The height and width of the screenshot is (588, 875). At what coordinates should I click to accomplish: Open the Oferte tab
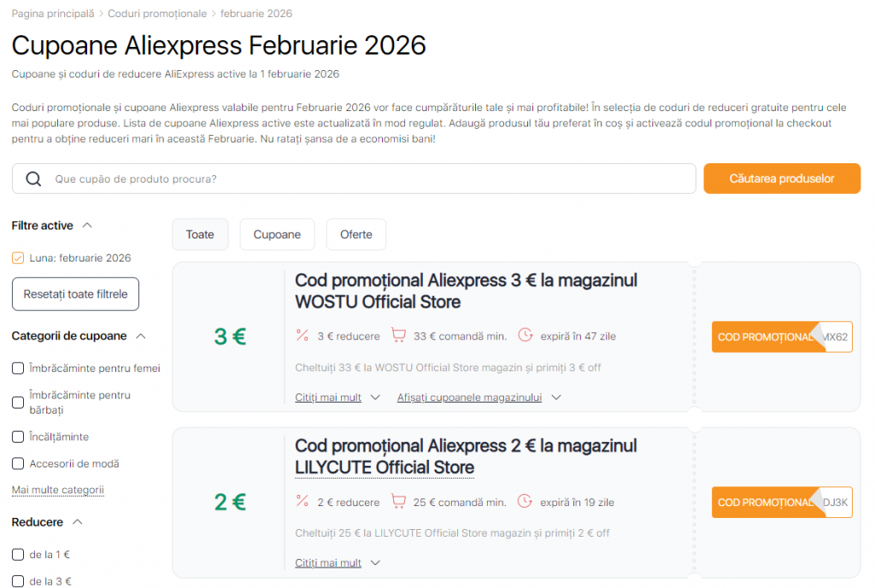355,233
